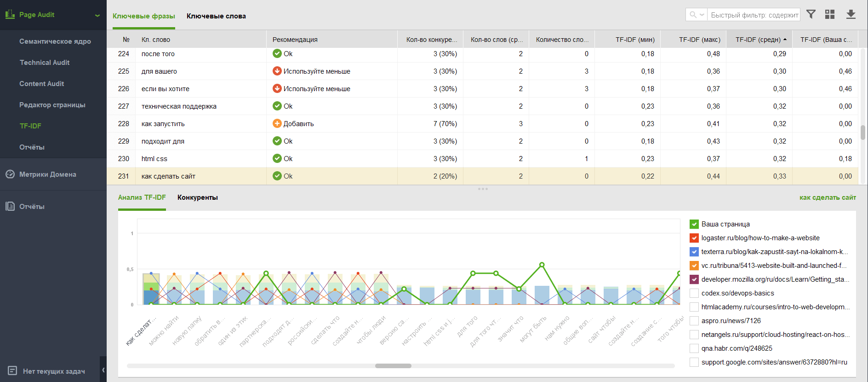Focus the Быстрый фильтр input field
The image size is (868, 382).
(x=754, y=15)
